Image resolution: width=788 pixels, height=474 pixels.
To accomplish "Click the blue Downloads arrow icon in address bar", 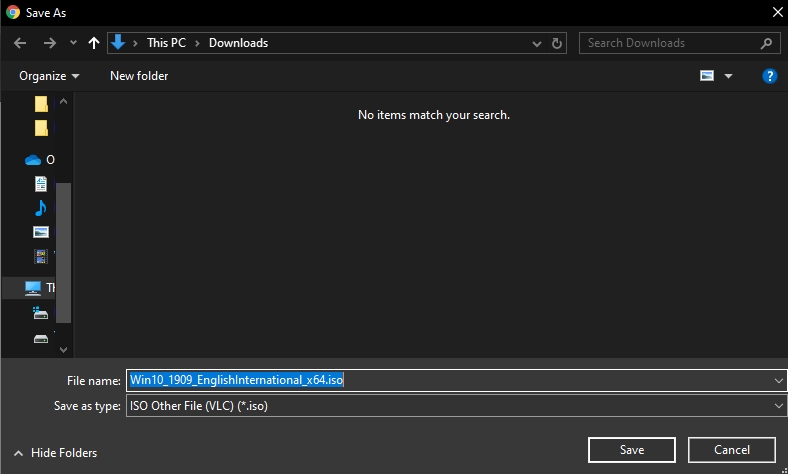I will point(118,43).
